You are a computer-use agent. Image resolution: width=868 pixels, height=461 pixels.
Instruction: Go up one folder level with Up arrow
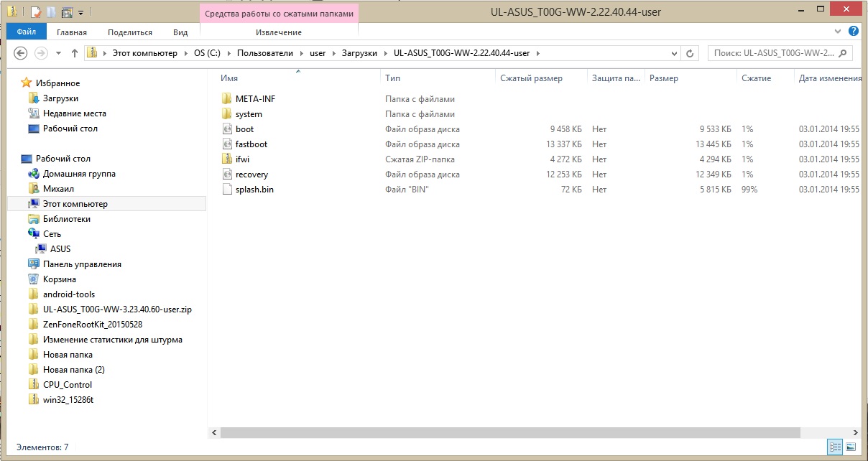(75, 53)
